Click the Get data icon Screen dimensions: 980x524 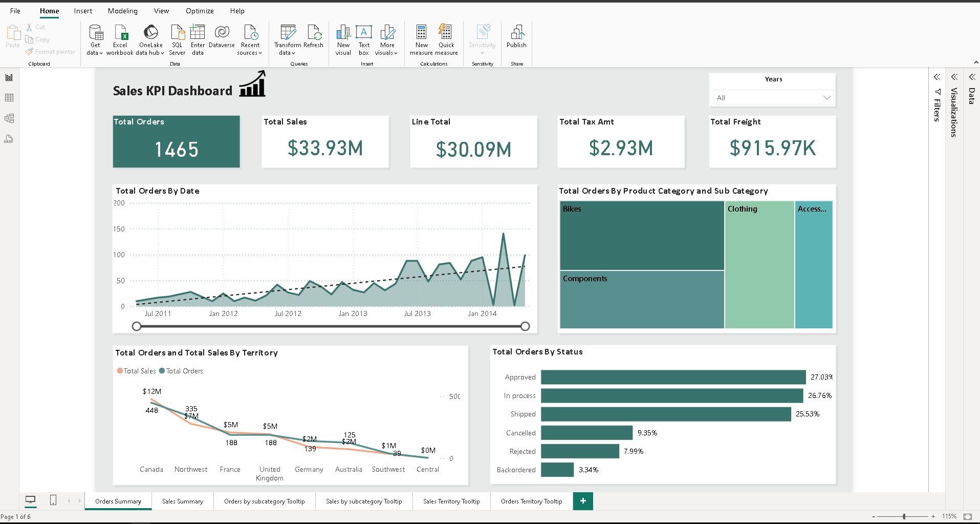coord(95,33)
